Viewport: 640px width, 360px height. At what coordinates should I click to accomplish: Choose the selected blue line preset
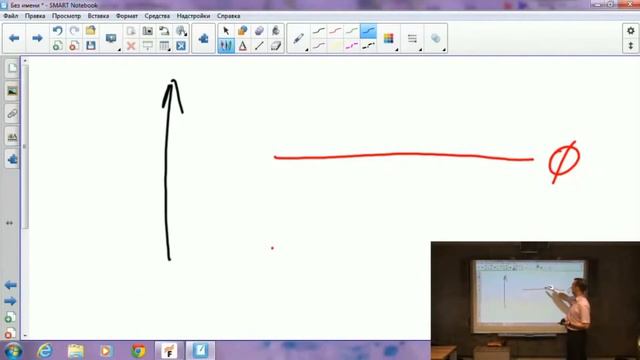pos(368,31)
